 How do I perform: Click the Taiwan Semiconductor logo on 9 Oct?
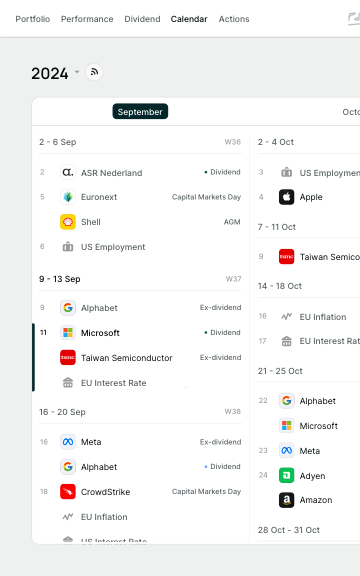(287, 256)
